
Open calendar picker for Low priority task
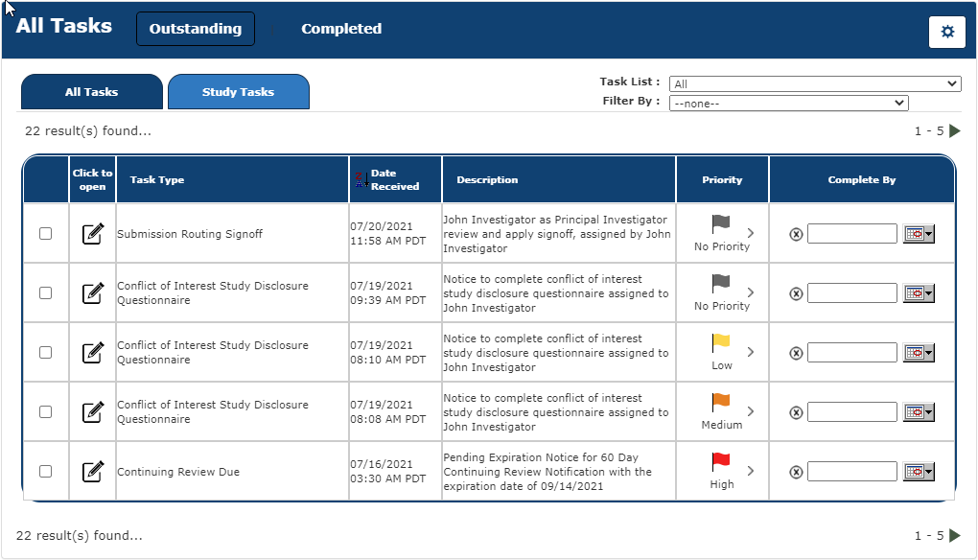pos(919,352)
